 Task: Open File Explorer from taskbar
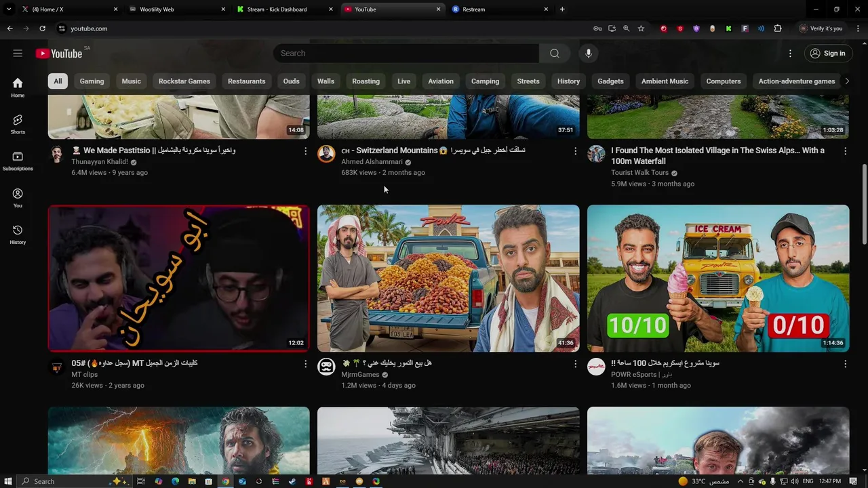coord(192,481)
